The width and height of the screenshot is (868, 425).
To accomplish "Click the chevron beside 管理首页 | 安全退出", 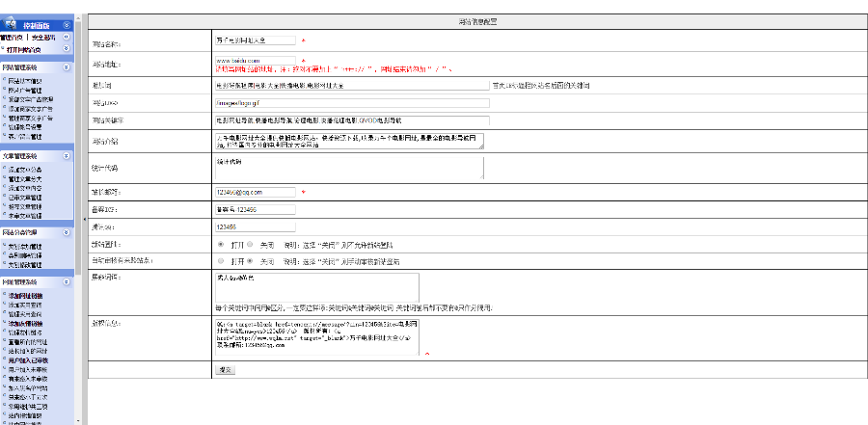I will click(67, 37).
